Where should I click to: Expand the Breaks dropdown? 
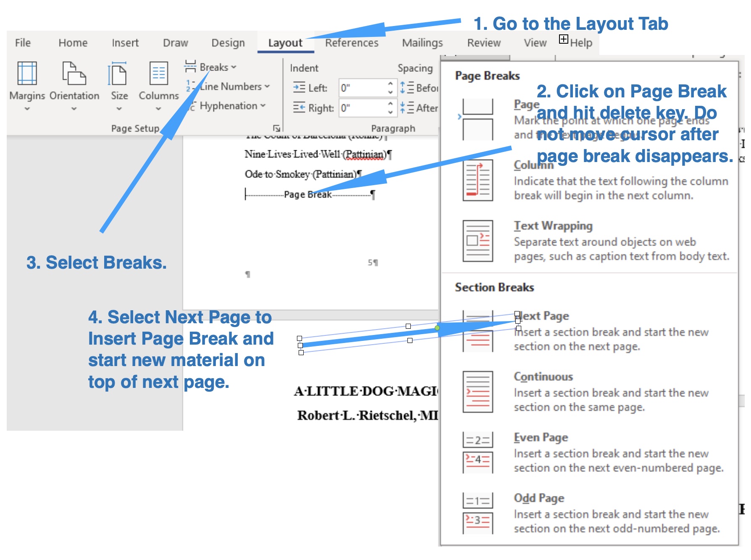tap(210, 67)
